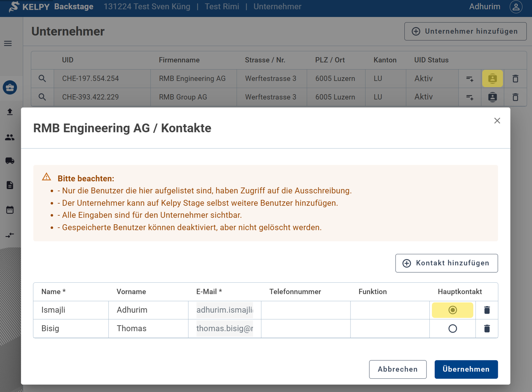Delete contact Ismajli with trash icon
This screenshot has width=532, height=392.
487,310
